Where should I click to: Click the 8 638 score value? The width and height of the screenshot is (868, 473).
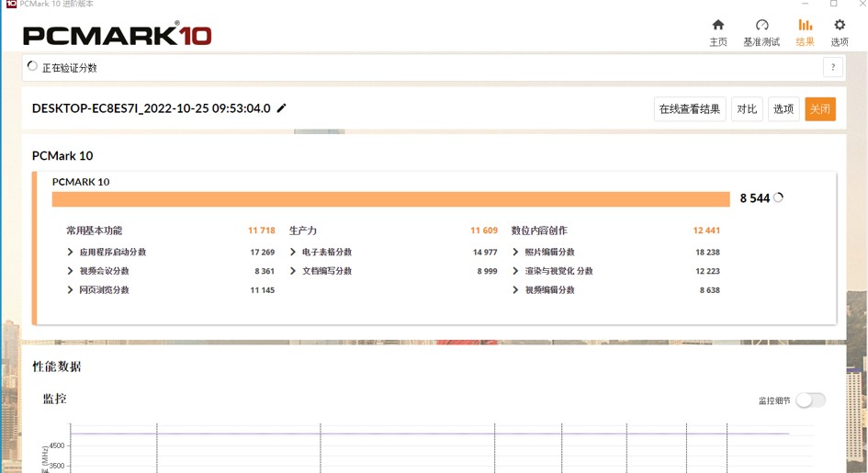[x=710, y=290]
